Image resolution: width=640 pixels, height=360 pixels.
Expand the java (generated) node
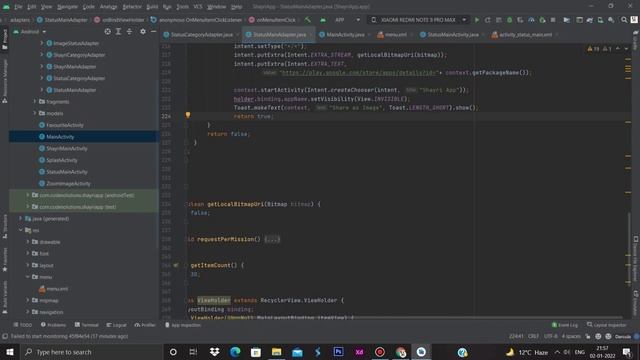(x=20, y=218)
